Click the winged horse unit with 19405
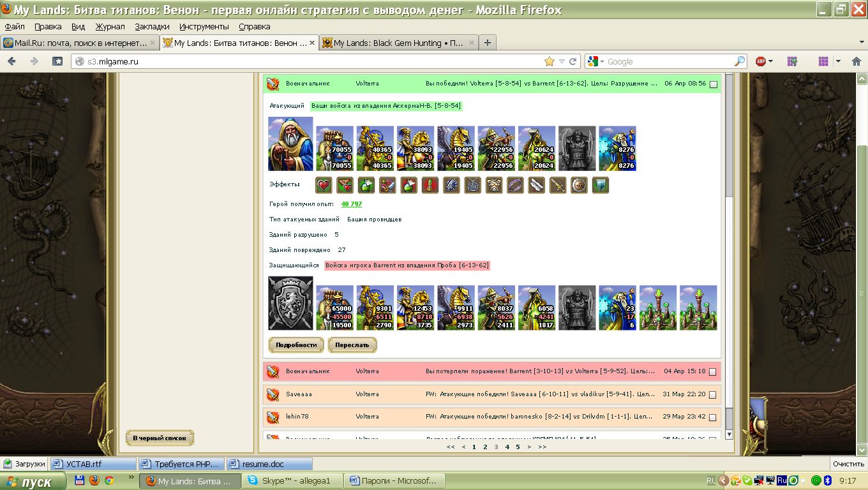 [456, 148]
